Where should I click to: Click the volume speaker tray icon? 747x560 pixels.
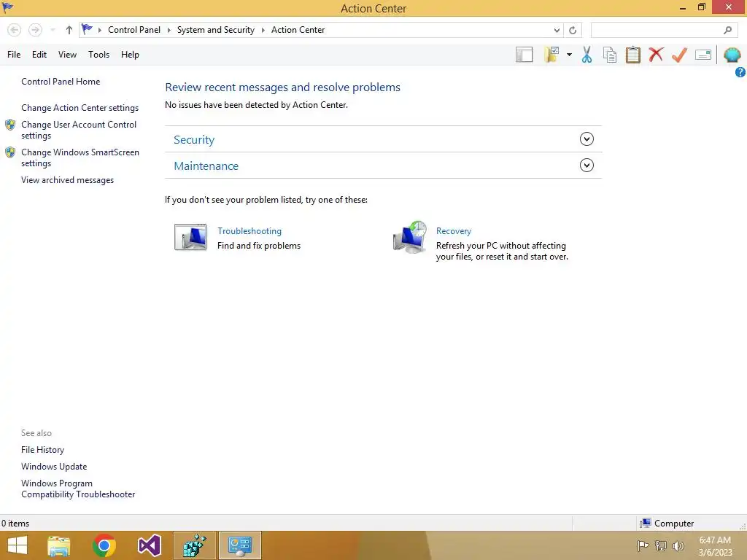click(678, 545)
